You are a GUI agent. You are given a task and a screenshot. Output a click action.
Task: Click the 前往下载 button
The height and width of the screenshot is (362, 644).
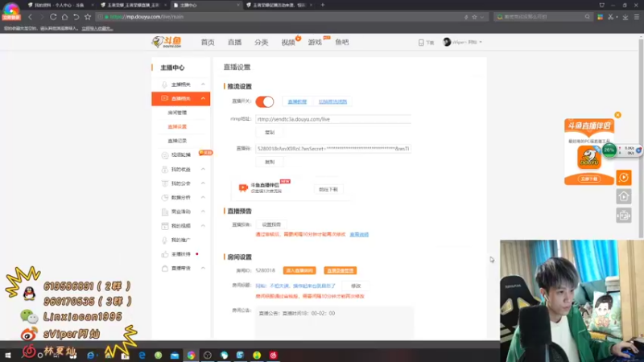tap(328, 189)
